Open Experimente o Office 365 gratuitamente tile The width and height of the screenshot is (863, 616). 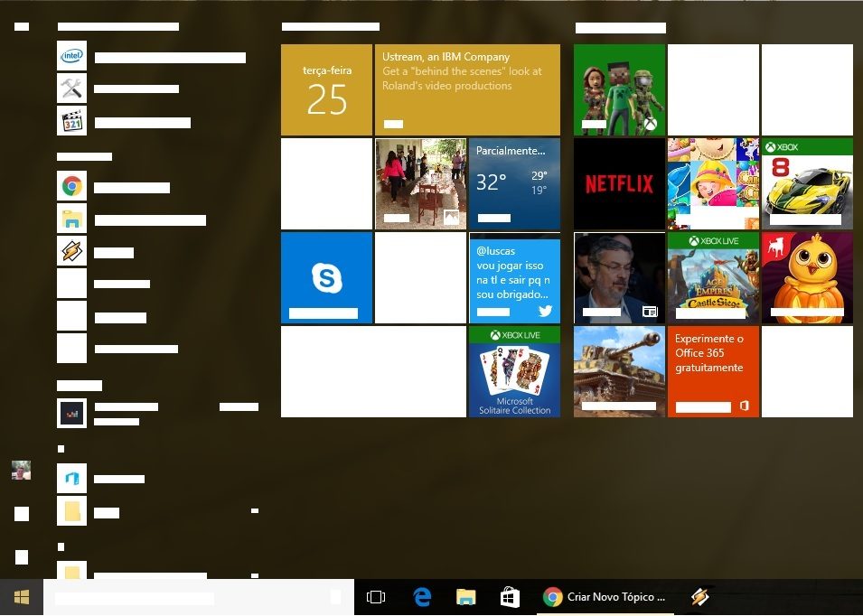point(713,372)
